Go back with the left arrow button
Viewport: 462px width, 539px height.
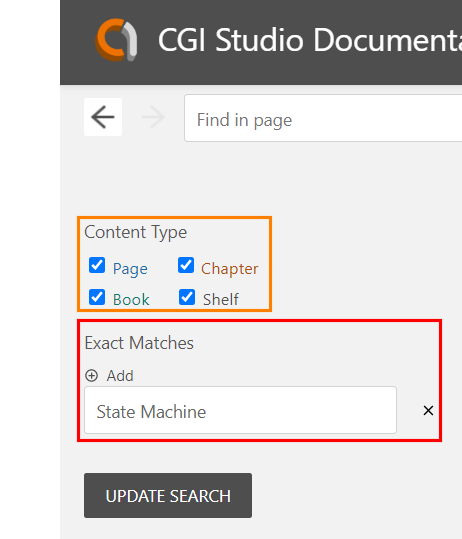pyautogui.click(x=103, y=117)
